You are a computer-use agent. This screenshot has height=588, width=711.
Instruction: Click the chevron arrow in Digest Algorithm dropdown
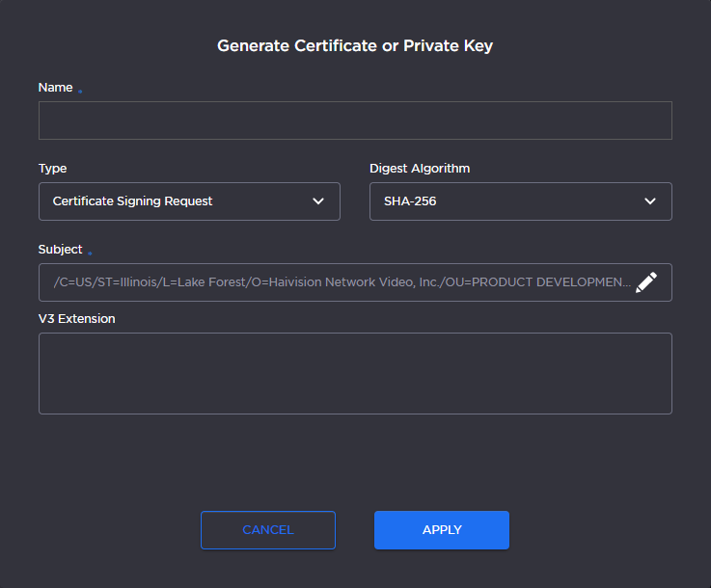click(x=650, y=201)
